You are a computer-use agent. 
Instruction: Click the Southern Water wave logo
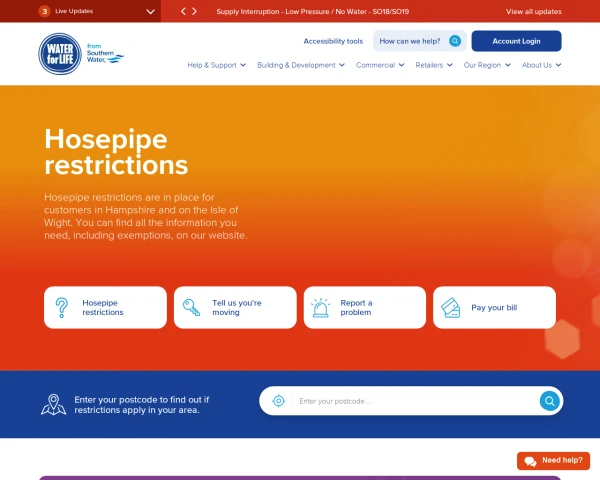pyautogui.click(x=105, y=54)
